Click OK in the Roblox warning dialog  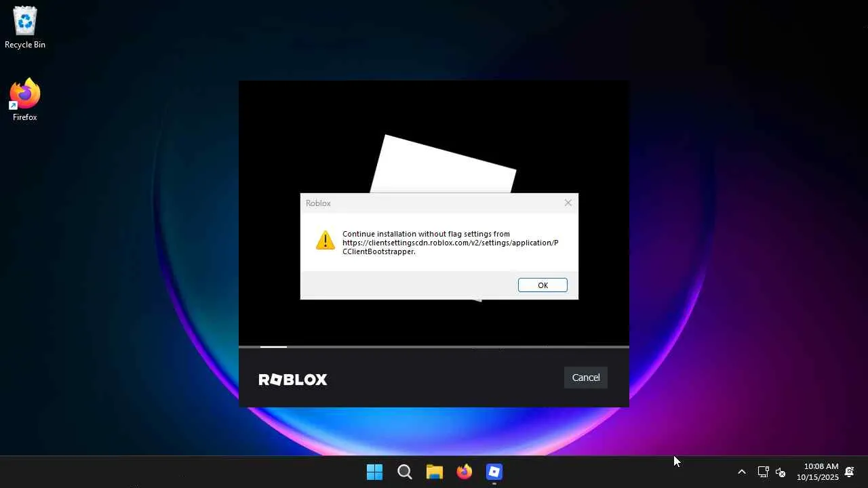click(x=542, y=285)
